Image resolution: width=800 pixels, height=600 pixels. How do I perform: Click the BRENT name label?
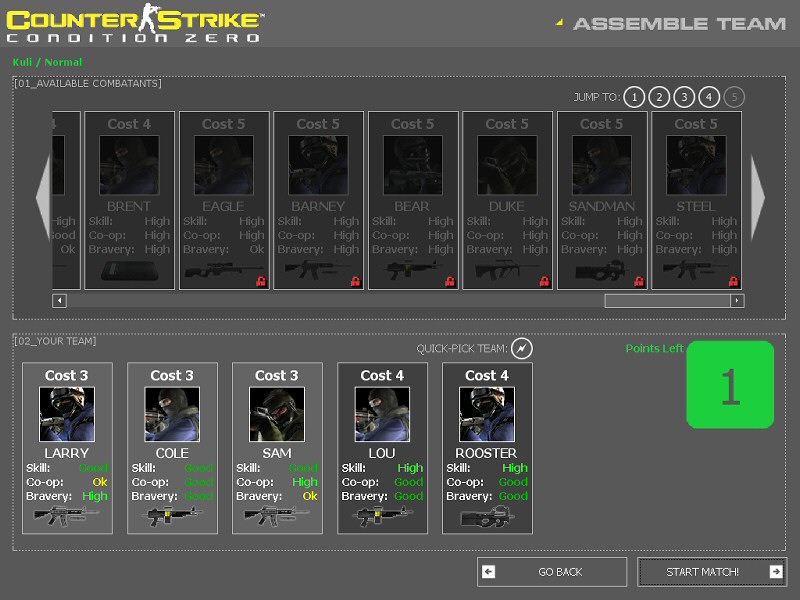click(x=129, y=207)
